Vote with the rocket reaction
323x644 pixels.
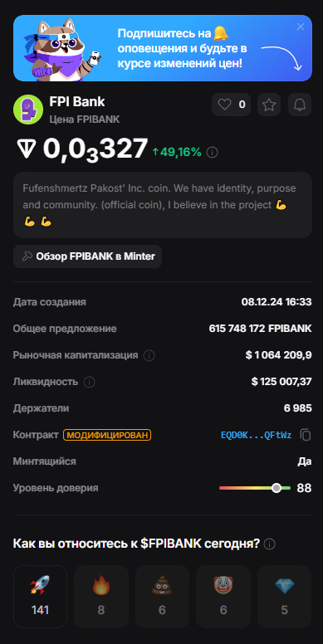point(41,597)
